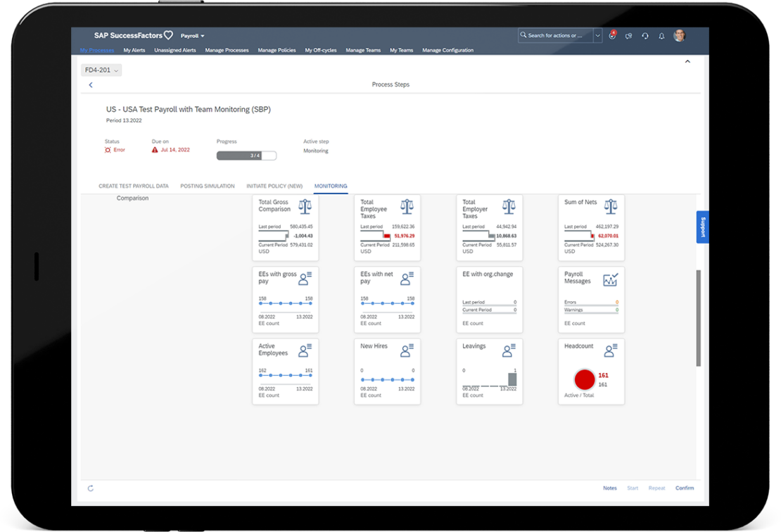Click the refresh icon at bottom left
Screen dimensions: 781x532
pyautogui.click(x=90, y=488)
